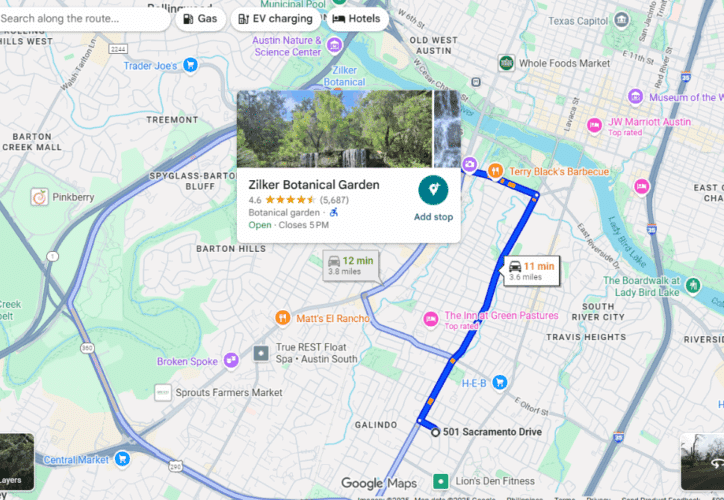Select the 11 min route label
724x500 pixels.
531,271
